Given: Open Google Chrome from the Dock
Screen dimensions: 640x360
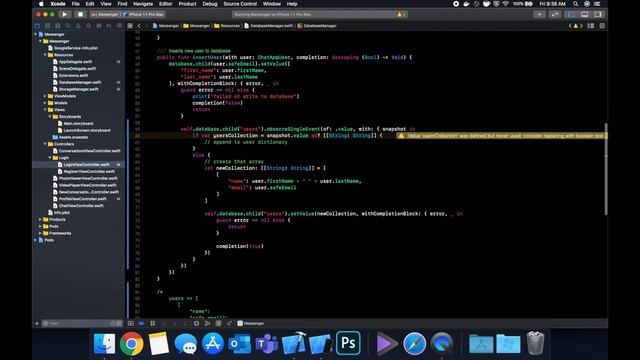Looking at the screenshot, I should [131, 343].
